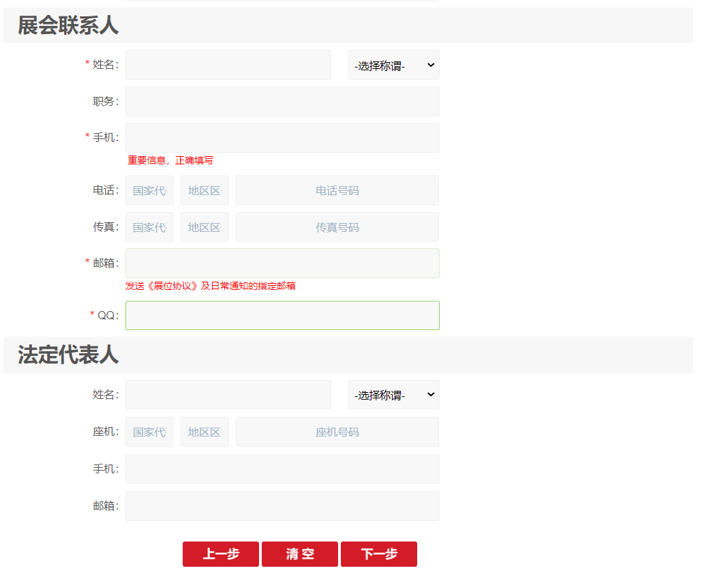This screenshot has height=577, width=728.
Task: Click 传真 row 国家代 code field
Action: 149,227
